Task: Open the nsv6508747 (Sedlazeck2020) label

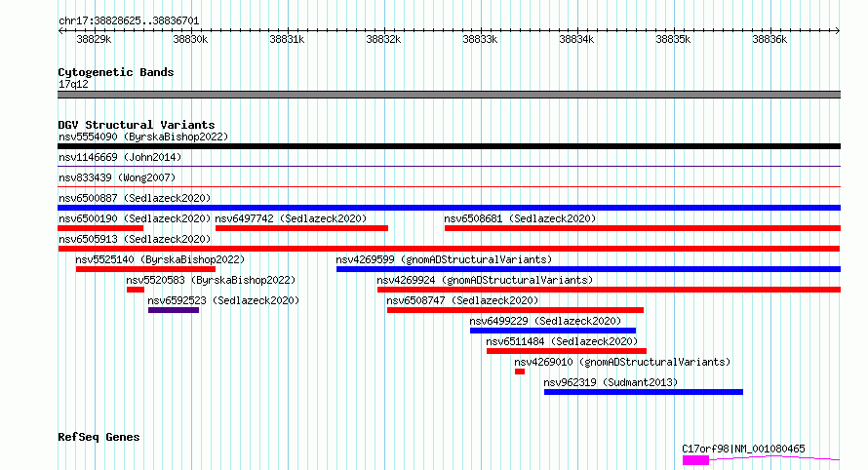Action: pos(462,300)
